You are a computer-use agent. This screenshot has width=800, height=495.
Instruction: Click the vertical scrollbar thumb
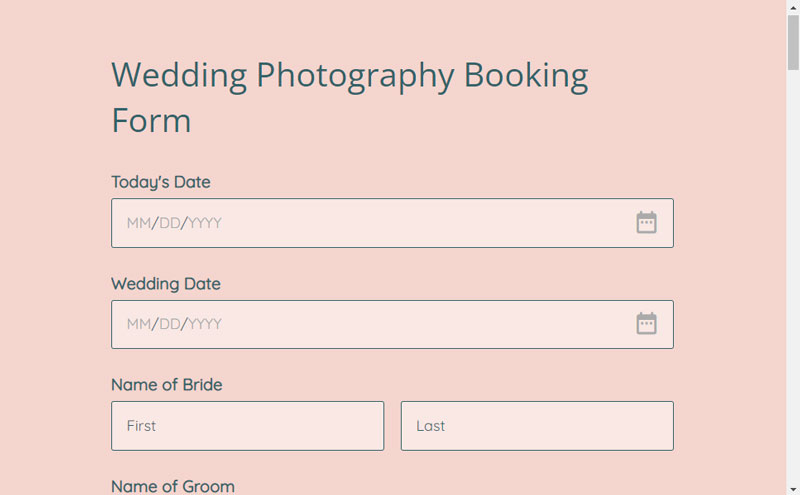[x=793, y=42]
